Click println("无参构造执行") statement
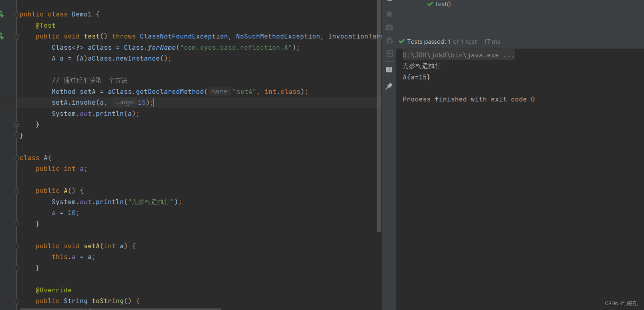The image size is (644, 310). point(117,202)
